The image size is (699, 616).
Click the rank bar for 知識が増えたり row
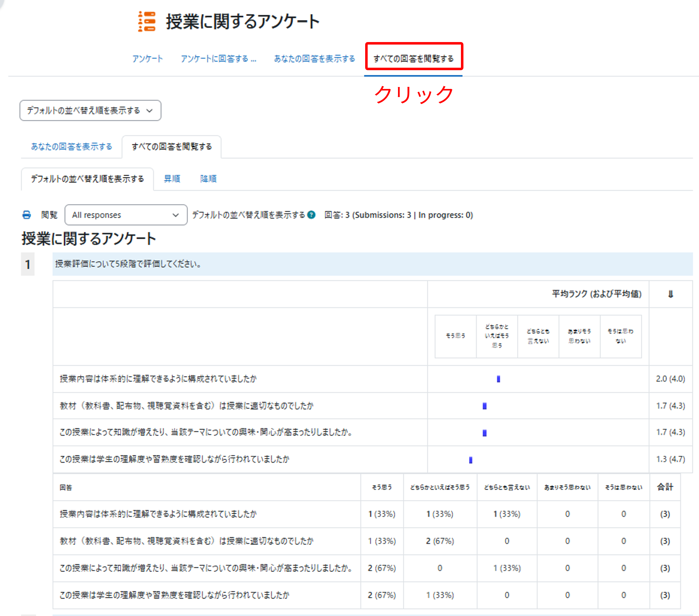pyautogui.click(x=485, y=433)
